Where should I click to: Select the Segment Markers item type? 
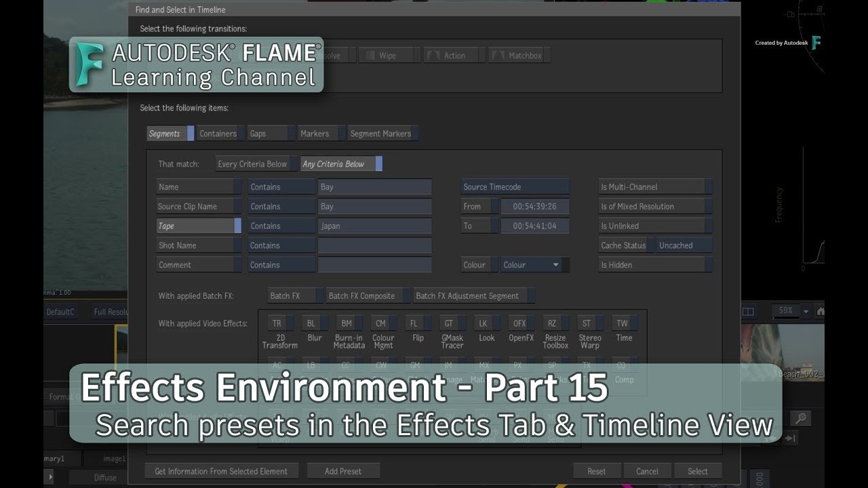point(383,134)
